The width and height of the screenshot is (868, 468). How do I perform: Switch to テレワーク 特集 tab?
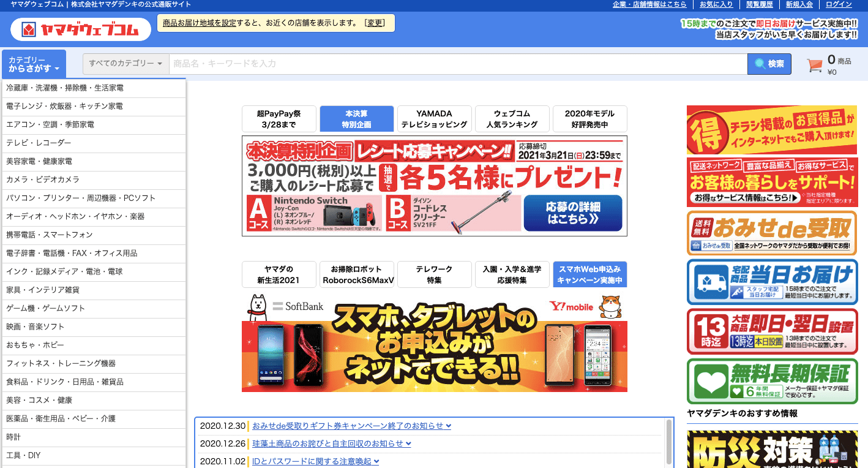(435, 274)
